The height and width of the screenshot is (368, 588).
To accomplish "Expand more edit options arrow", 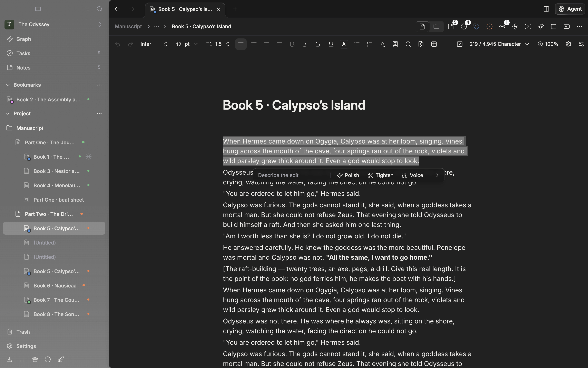I will (x=437, y=175).
